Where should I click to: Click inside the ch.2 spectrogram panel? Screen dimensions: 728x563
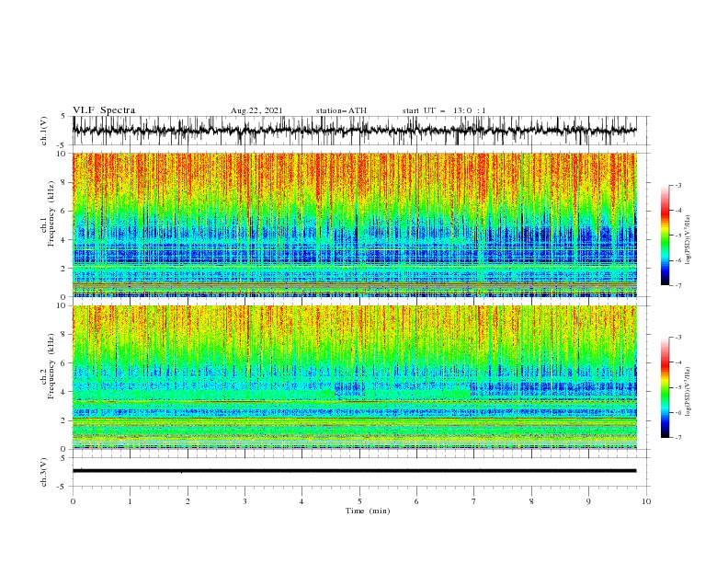354,377
